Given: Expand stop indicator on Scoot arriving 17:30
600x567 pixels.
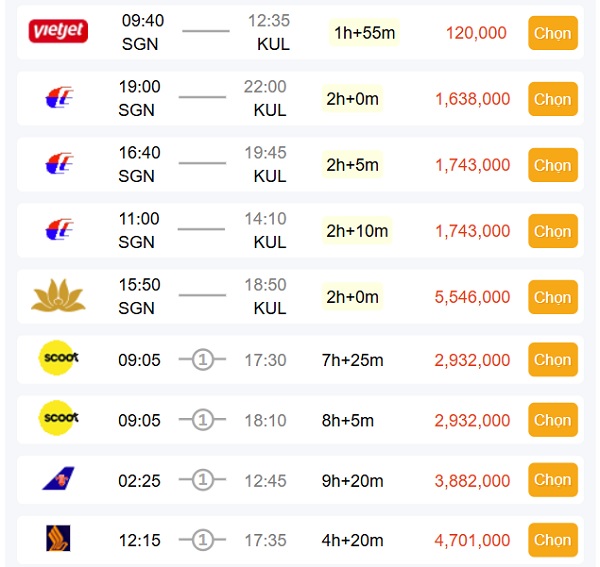Looking at the screenshot, I should pyautogui.click(x=203, y=360).
